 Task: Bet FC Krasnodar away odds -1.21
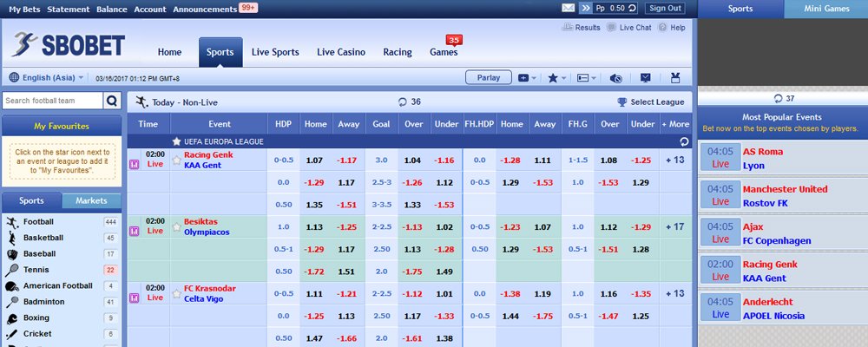point(347,293)
